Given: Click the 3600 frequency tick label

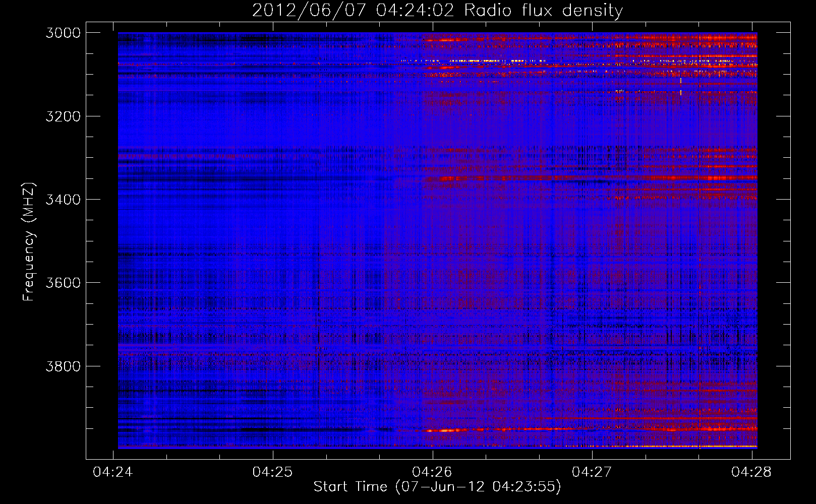Looking at the screenshot, I should [63, 283].
